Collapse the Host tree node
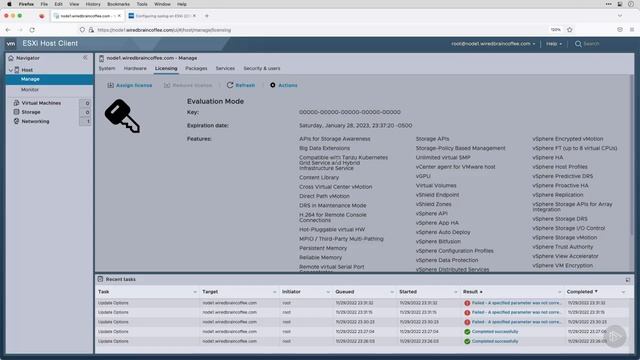 tap(11, 70)
